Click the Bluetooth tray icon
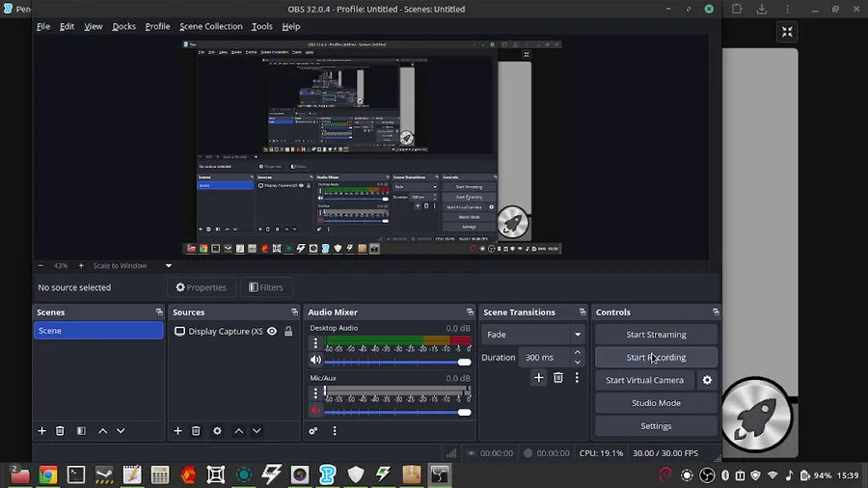This screenshot has height=488, width=868. click(725, 475)
